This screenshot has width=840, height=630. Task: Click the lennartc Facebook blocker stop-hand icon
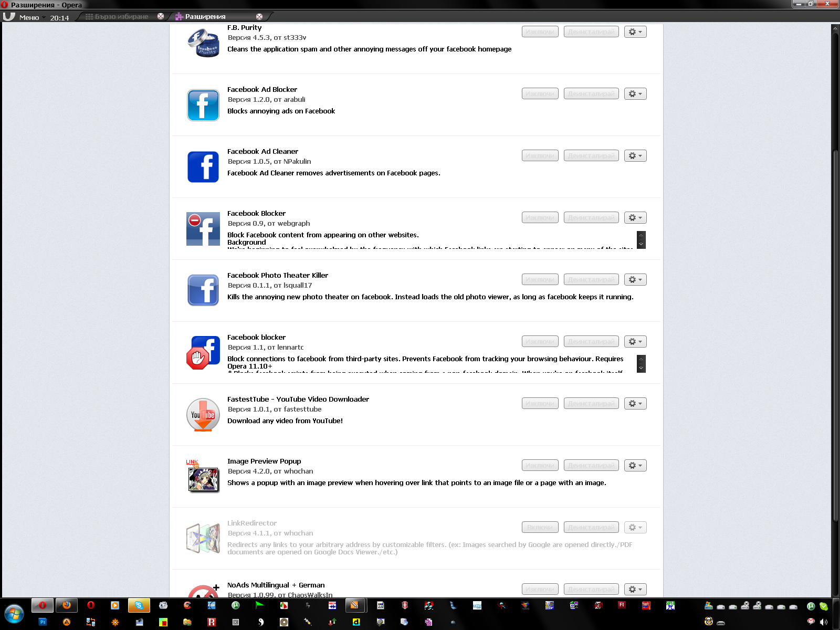pos(203,353)
